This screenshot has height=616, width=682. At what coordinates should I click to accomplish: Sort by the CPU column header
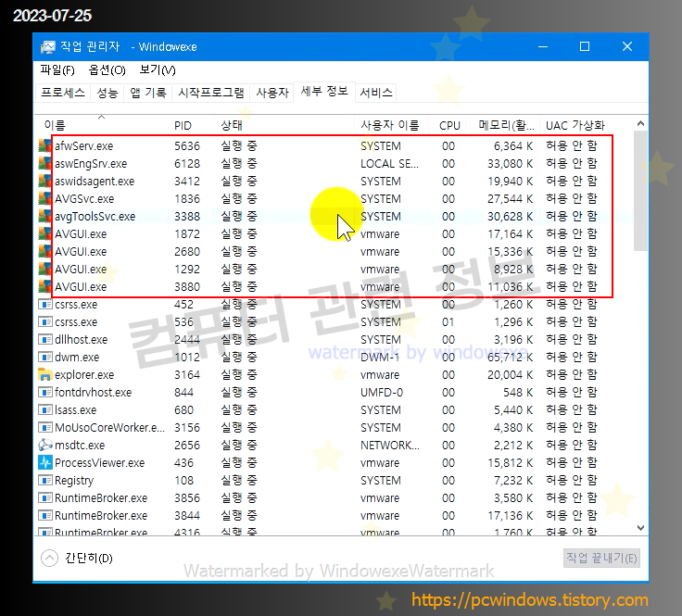coord(448,125)
